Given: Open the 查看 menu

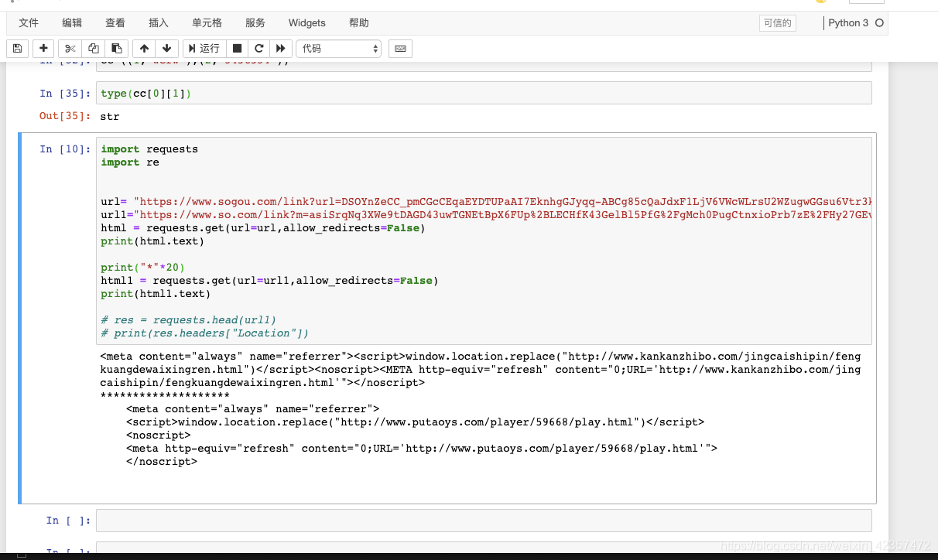Looking at the screenshot, I should [x=115, y=23].
